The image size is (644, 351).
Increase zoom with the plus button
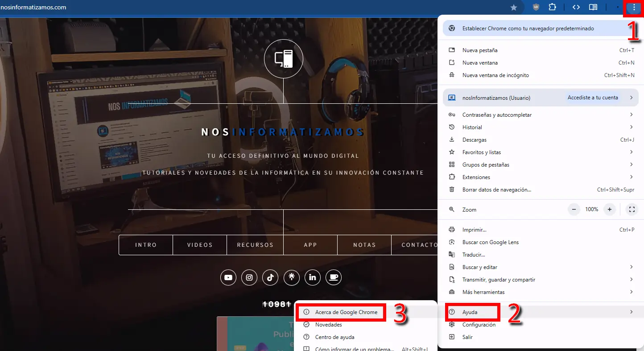coord(609,209)
